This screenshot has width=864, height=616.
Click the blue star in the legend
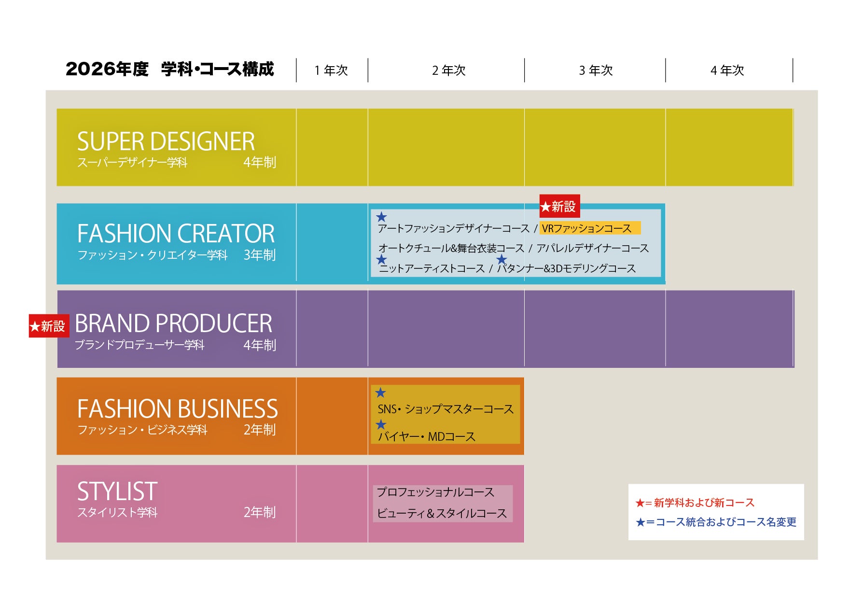click(x=641, y=522)
